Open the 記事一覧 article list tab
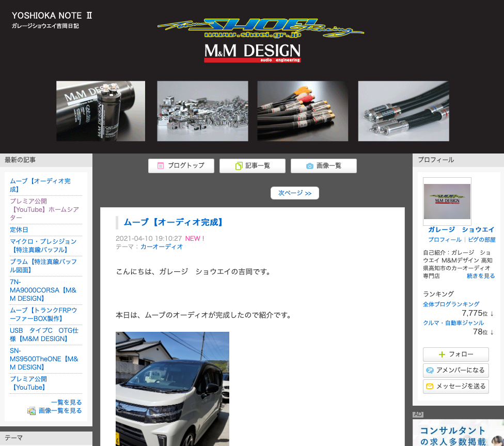The width and height of the screenshot is (504, 446). 253,166
